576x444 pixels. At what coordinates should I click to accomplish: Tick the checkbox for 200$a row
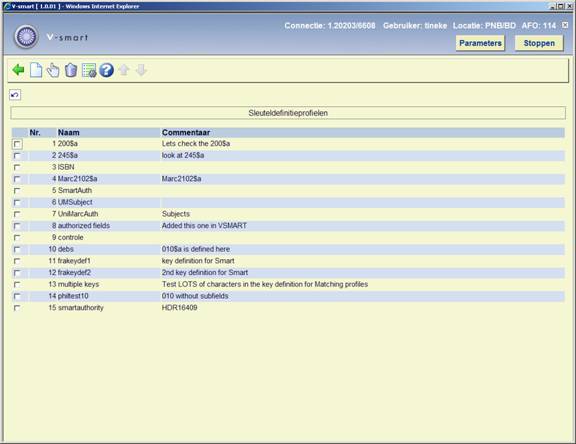17,144
